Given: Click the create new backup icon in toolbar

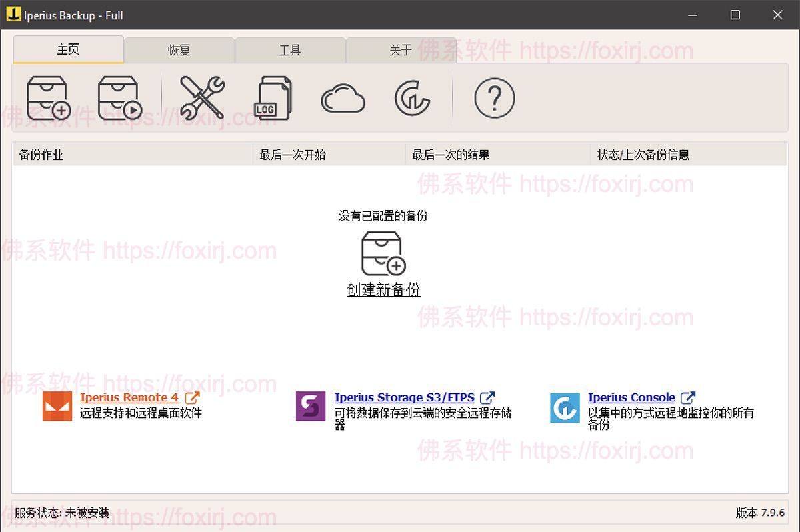Looking at the screenshot, I should pyautogui.click(x=47, y=97).
